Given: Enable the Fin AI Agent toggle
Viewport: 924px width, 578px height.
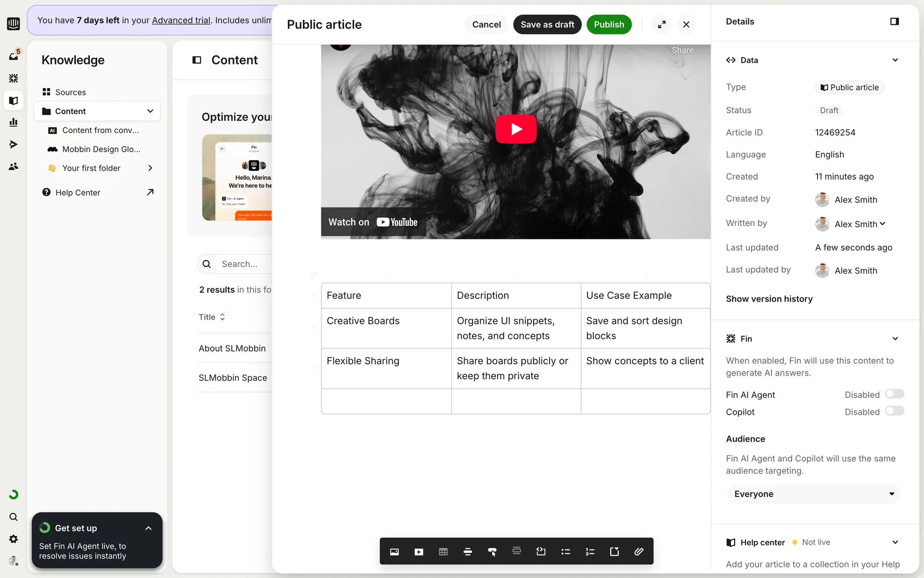Looking at the screenshot, I should click(894, 394).
